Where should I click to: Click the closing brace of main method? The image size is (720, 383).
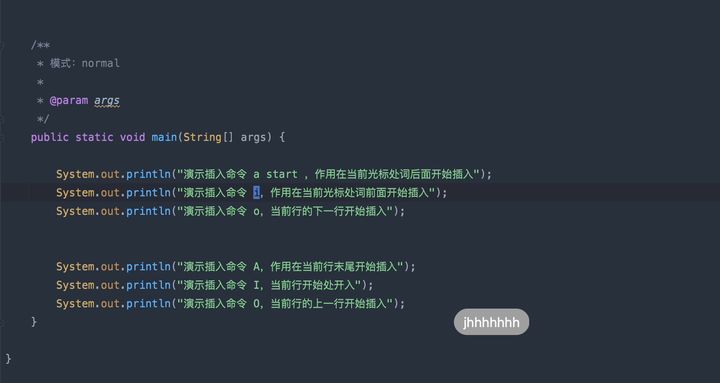point(34,321)
